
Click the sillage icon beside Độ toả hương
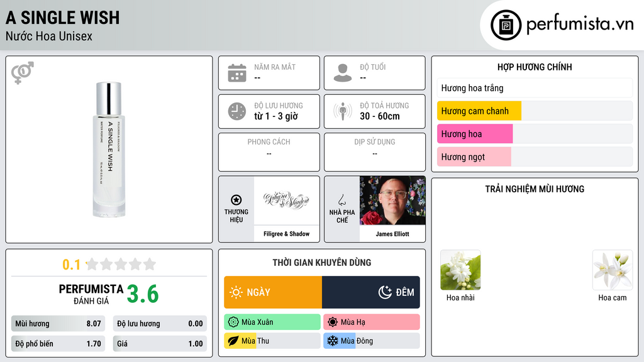coord(343,111)
